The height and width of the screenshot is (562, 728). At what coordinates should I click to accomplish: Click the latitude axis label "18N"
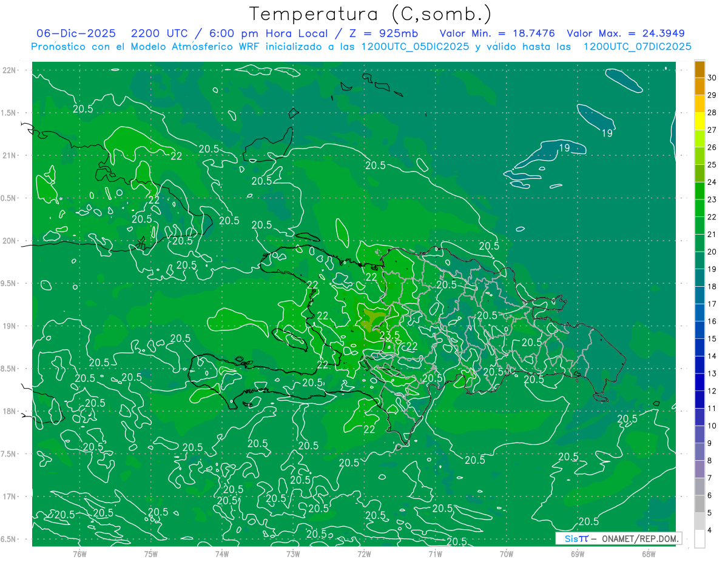9,411
